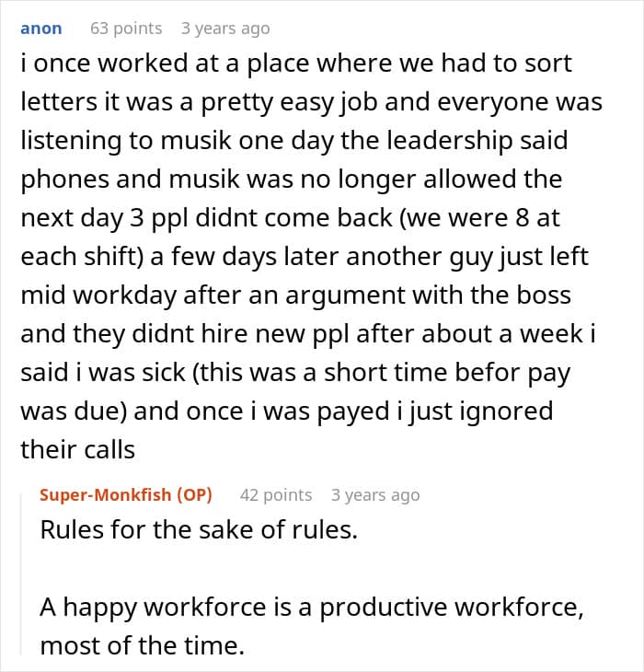Collapse reply thread using vertical line beside Super-Monkfish

[x=21, y=574]
